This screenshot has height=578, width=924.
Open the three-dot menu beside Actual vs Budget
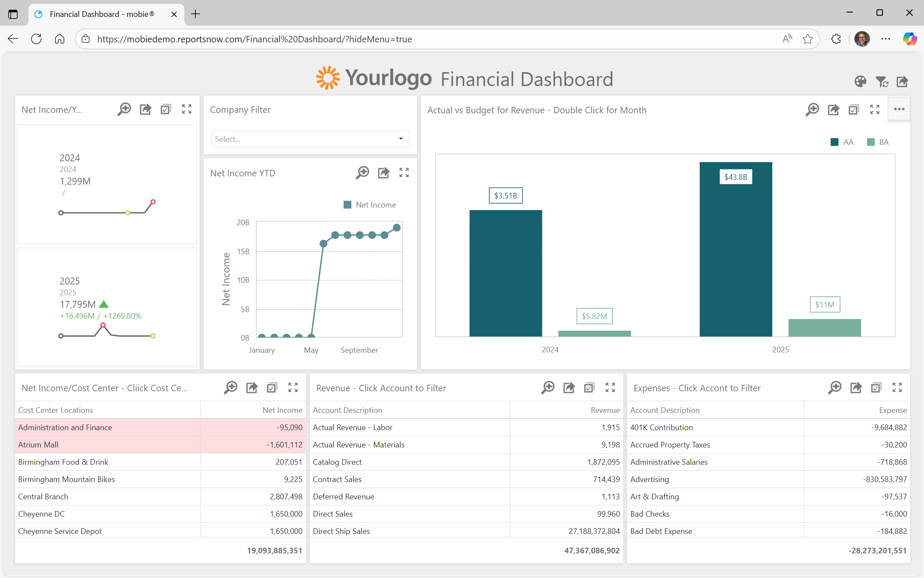click(899, 109)
